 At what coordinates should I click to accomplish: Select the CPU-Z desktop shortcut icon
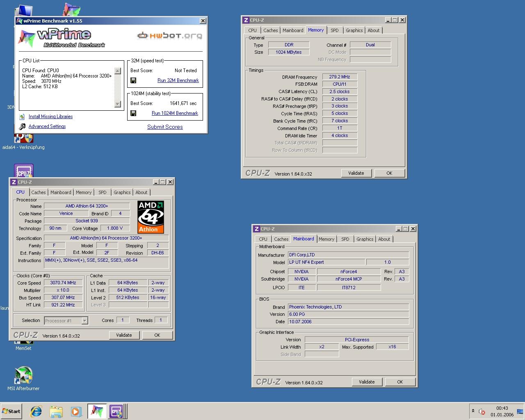pyautogui.click(x=24, y=171)
